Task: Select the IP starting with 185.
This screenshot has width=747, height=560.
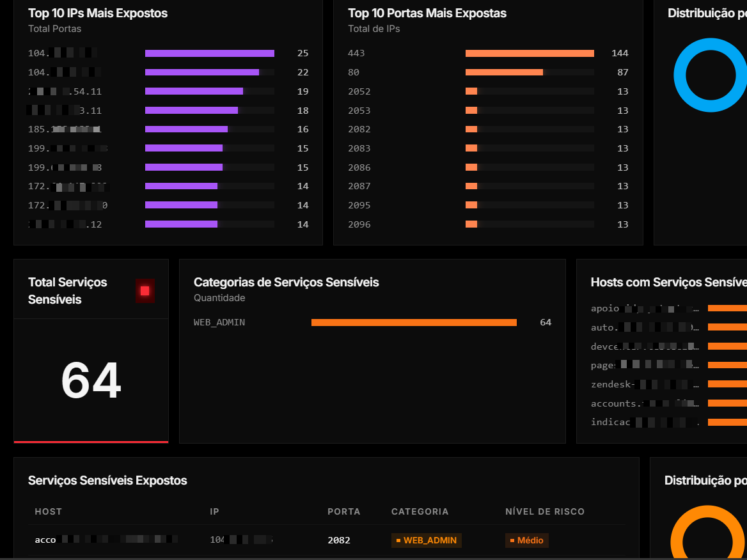Action: click(65, 129)
